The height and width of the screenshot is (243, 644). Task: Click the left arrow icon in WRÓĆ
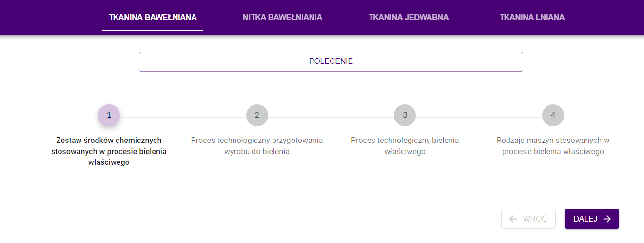[513, 219]
